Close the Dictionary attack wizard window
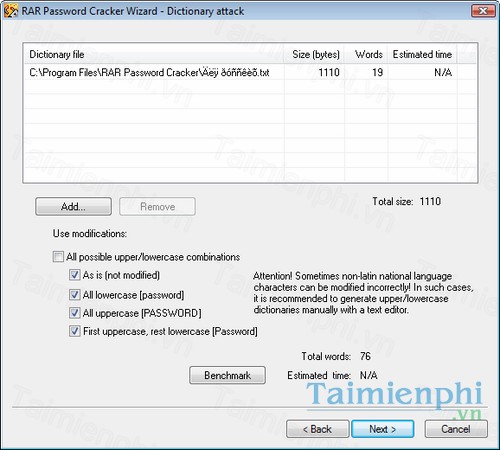This screenshot has width=500, height=450. click(x=483, y=11)
